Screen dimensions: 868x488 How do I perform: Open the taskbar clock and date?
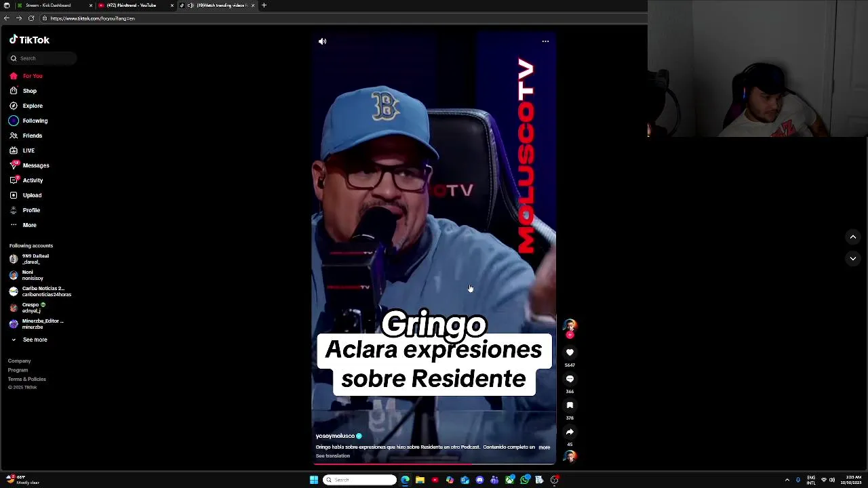click(x=851, y=480)
